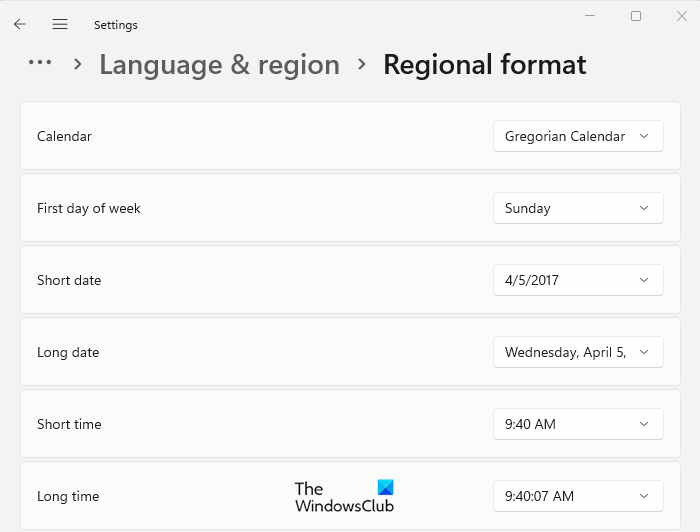Go to Language & region breadcrumb
The width and height of the screenshot is (700, 532).
point(219,65)
